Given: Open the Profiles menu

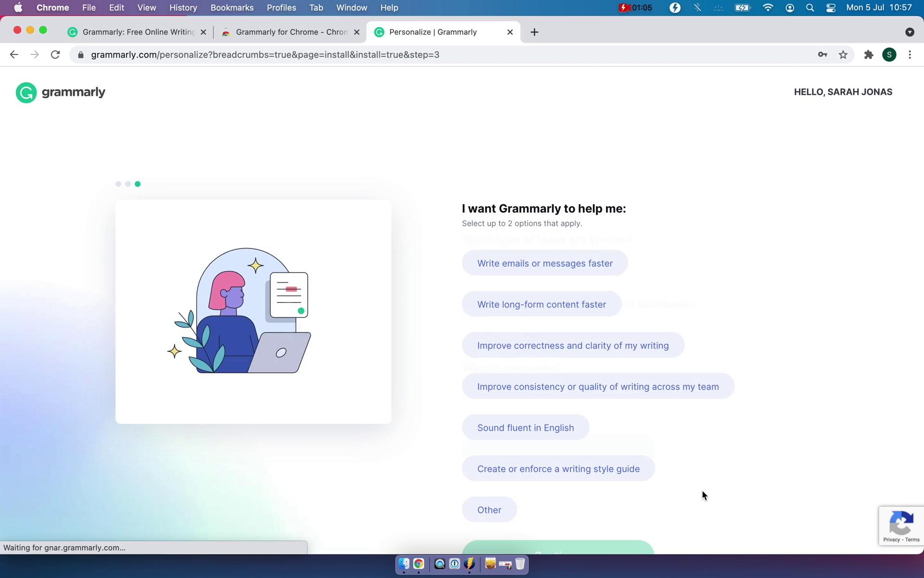Looking at the screenshot, I should (282, 8).
